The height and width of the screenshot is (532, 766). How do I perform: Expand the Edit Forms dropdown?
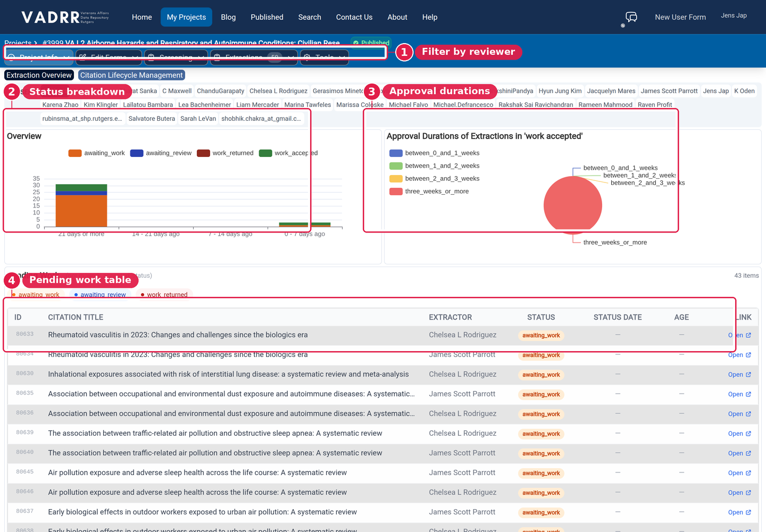(x=109, y=57)
